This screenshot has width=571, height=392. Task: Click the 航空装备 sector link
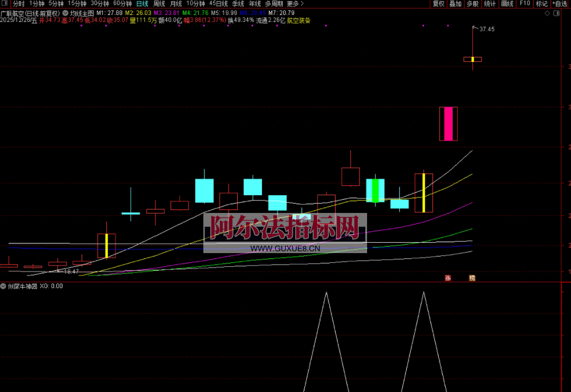(x=299, y=20)
